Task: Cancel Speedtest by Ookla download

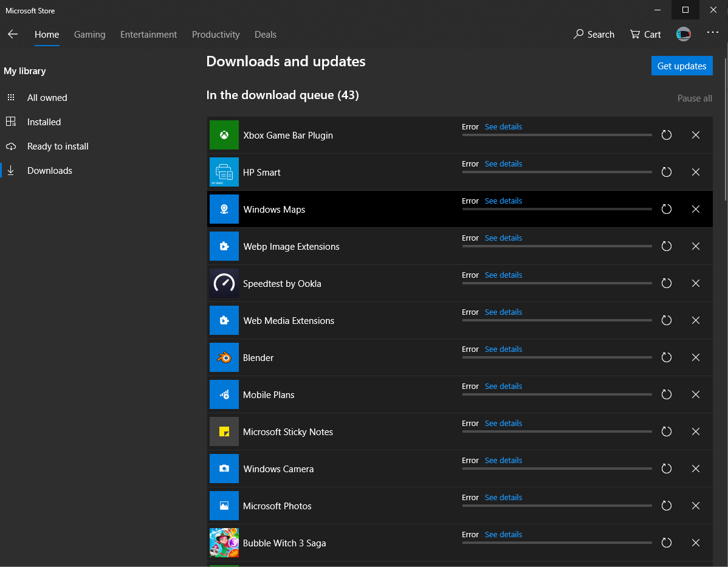Action: tap(696, 283)
